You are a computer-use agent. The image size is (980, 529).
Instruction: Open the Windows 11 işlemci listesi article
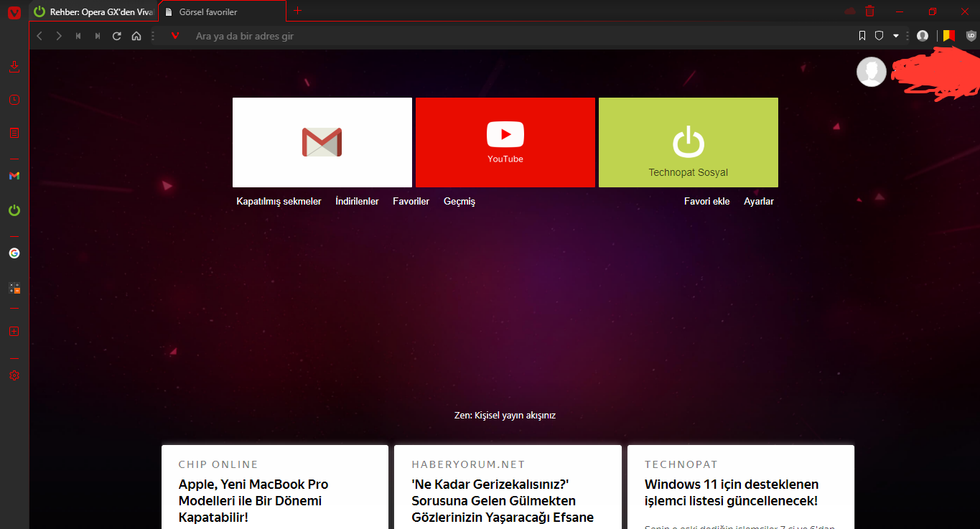[x=732, y=492]
